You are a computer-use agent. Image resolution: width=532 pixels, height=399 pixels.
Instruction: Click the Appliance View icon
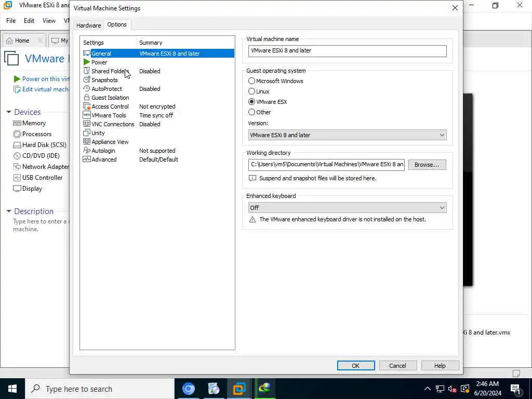click(x=87, y=141)
